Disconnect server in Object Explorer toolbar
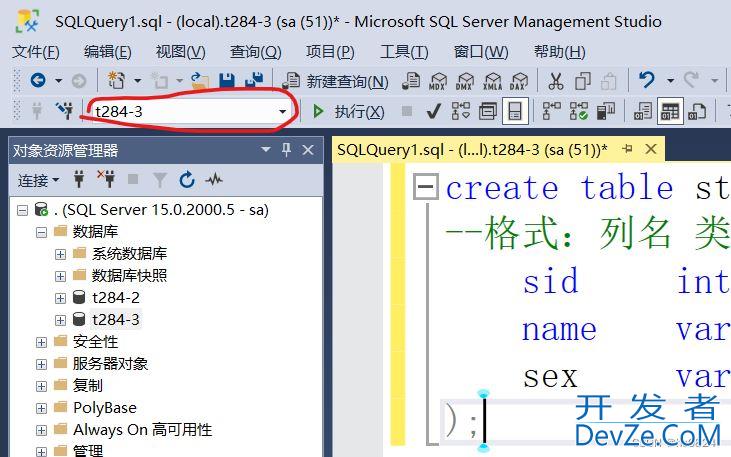This screenshot has height=457, width=731. pyautogui.click(x=106, y=179)
